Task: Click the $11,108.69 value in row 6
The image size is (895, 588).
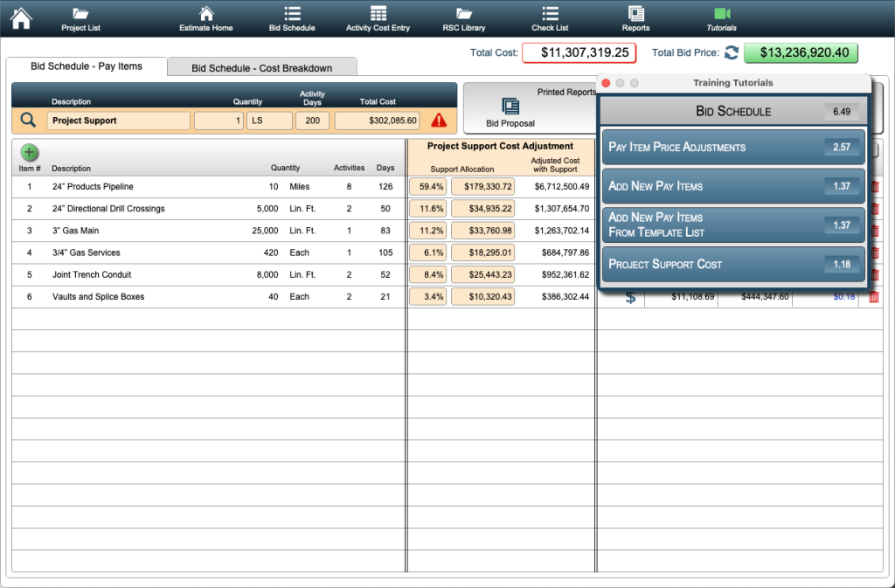Action: (692, 297)
